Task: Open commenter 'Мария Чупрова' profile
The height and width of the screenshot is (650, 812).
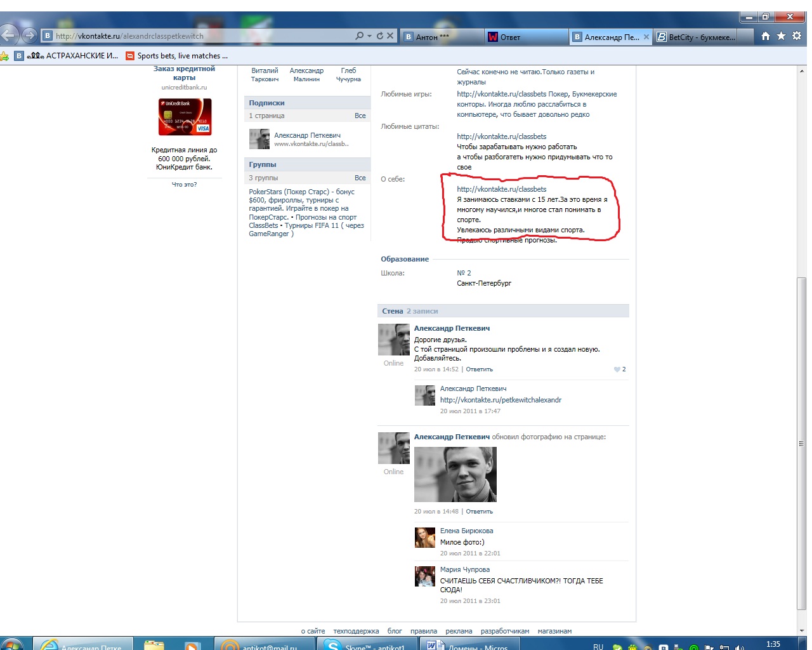Action: pos(465,569)
